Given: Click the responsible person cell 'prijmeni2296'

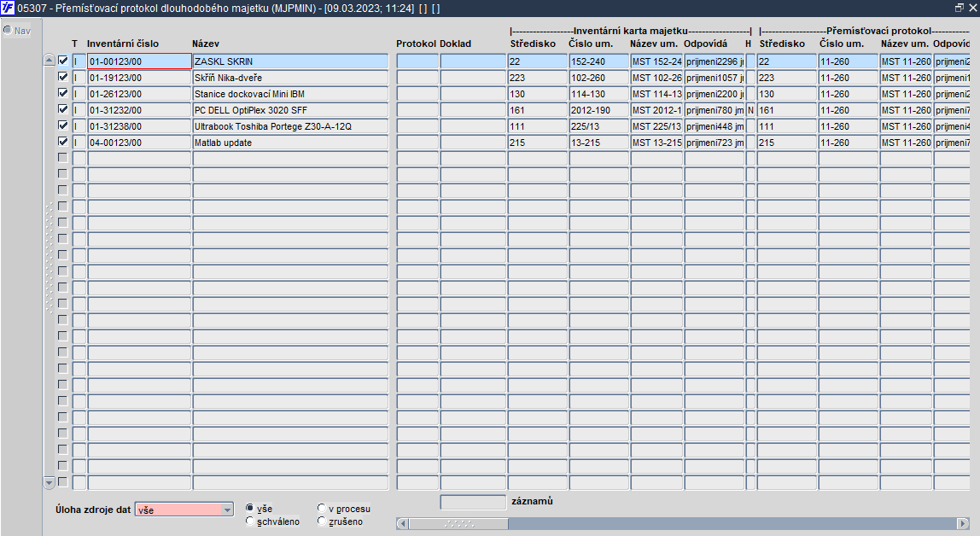Looking at the screenshot, I should point(715,61).
